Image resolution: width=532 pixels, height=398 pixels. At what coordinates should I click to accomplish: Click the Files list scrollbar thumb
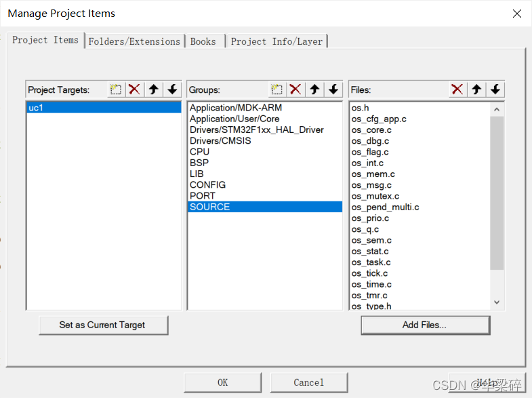tap(497, 193)
